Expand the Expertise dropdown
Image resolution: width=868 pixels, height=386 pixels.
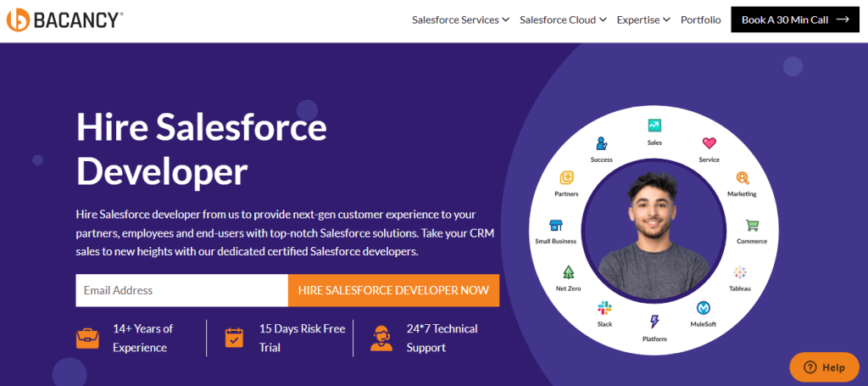pos(643,20)
